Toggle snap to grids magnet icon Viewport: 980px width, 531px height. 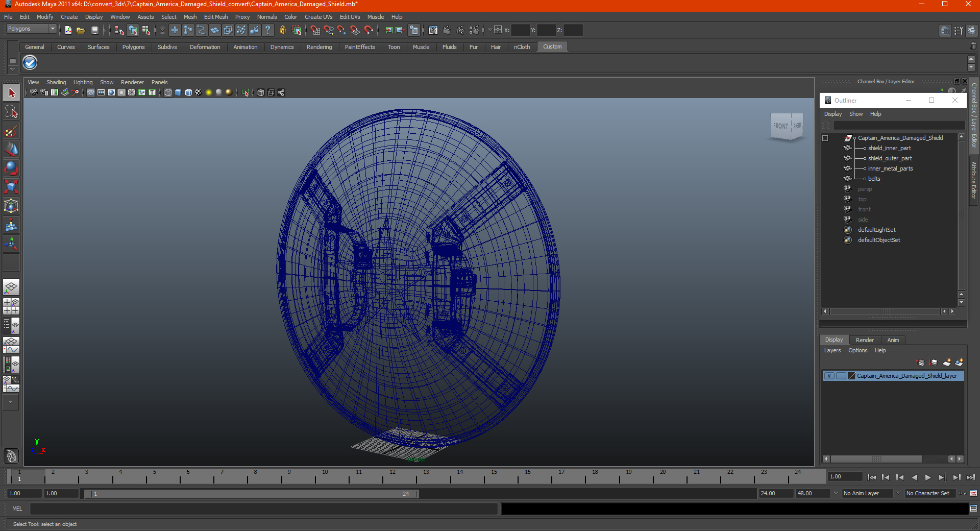pos(315,30)
